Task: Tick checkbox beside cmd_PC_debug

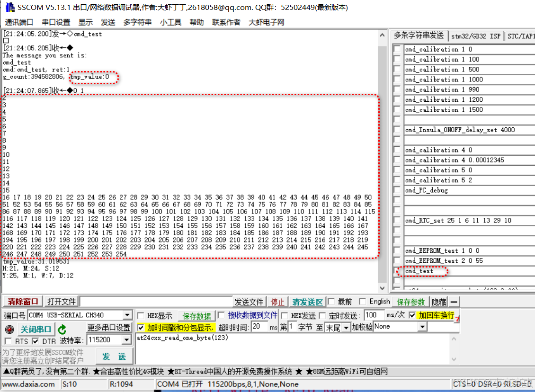Action: coord(397,190)
